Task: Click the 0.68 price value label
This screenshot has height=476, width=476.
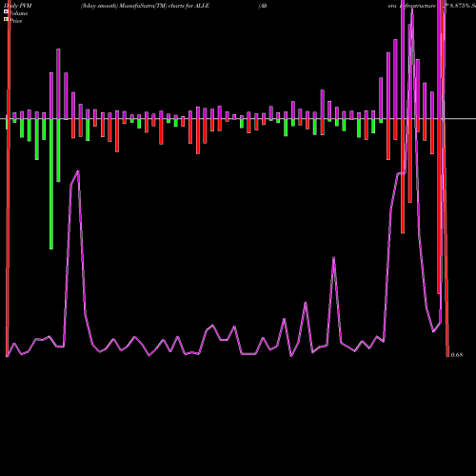Action: point(457,355)
